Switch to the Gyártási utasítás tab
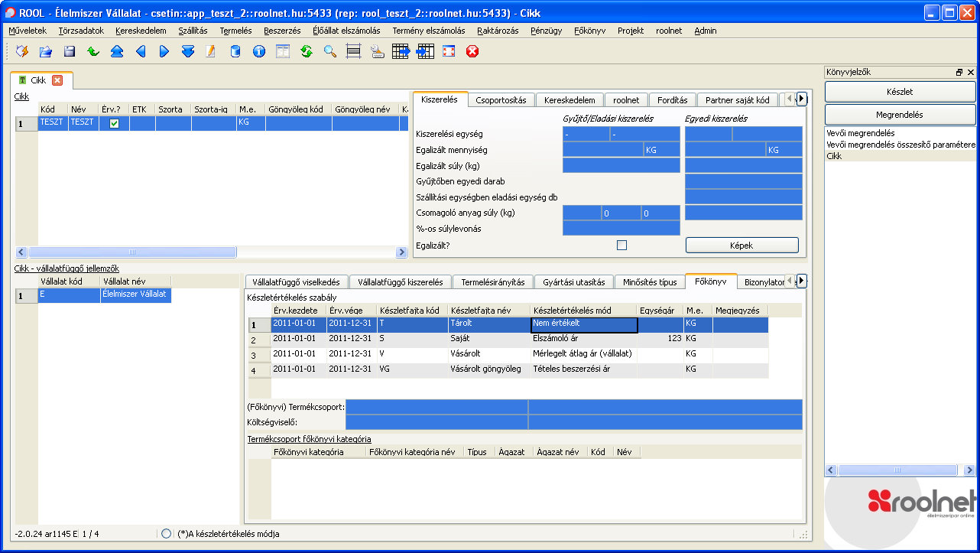The width and height of the screenshot is (980, 553). pos(573,282)
